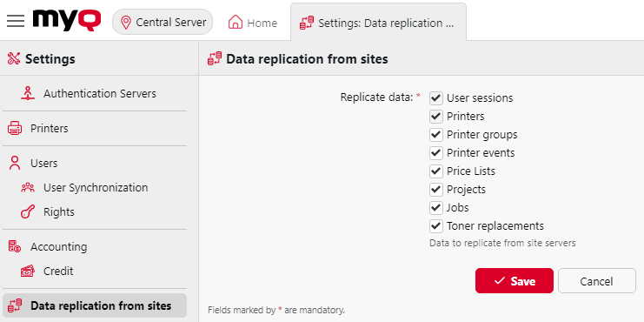Open the hamburger main menu
The height and width of the screenshot is (322, 644).
coord(16,21)
